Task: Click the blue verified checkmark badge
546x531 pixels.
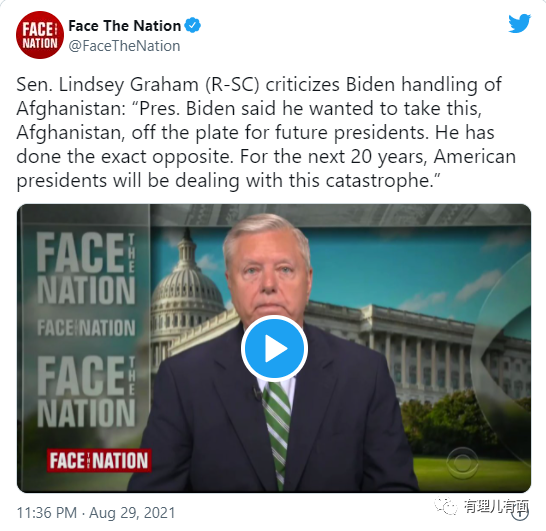Action: click(x=193, y=25)
